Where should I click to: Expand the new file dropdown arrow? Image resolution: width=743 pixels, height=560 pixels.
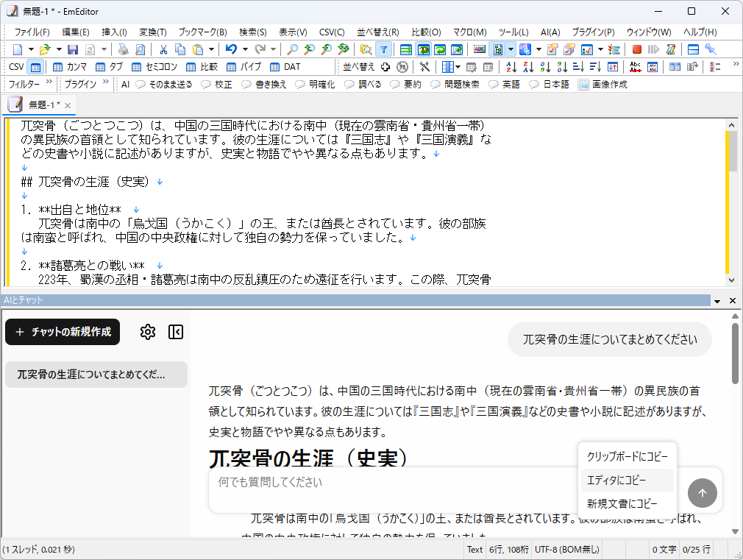coord(32,49)
